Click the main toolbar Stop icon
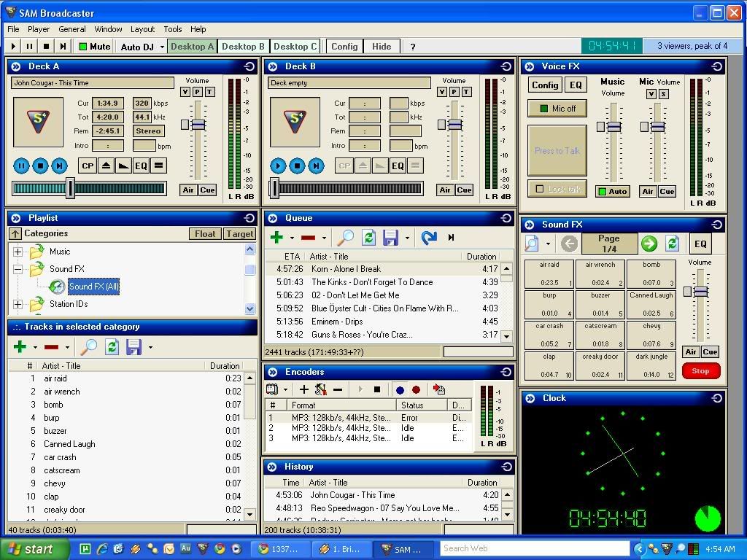747x560 pixels. (x=46, y=46)
